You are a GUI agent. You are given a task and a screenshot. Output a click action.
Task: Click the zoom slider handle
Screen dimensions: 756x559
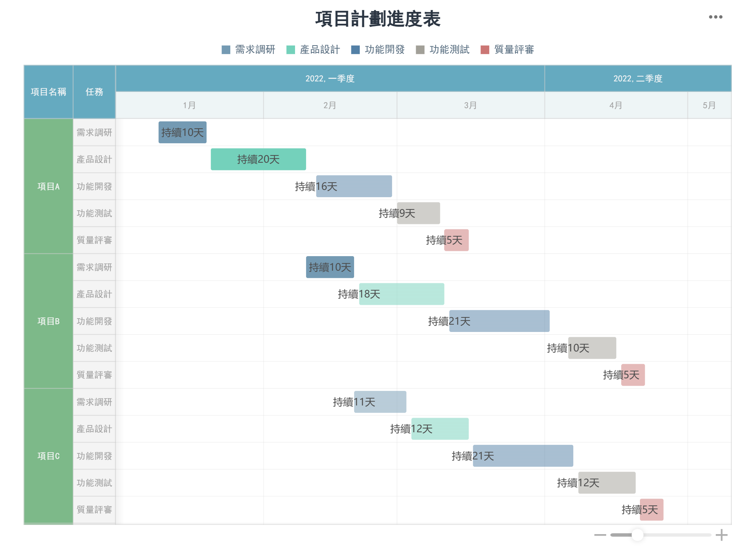(x=637, y=535)
